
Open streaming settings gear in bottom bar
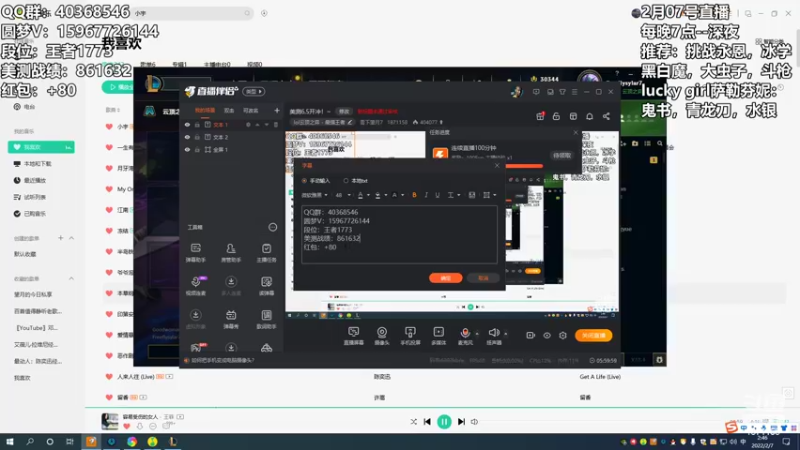pyautogui.click(x=563, y=335)
